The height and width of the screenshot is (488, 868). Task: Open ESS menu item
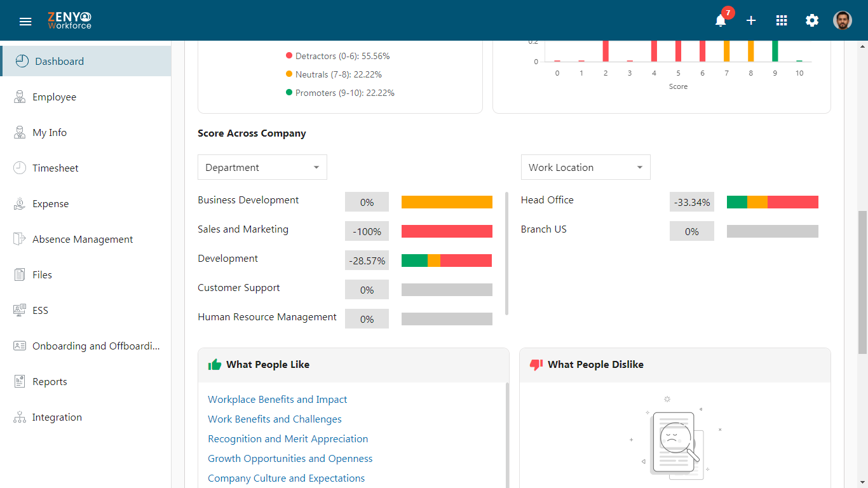click(x=86, y=310)
